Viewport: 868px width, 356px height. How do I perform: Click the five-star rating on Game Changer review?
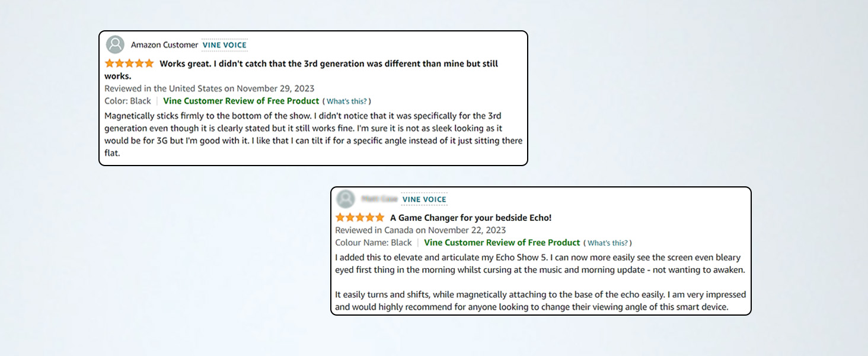click(x=359, y=218)
